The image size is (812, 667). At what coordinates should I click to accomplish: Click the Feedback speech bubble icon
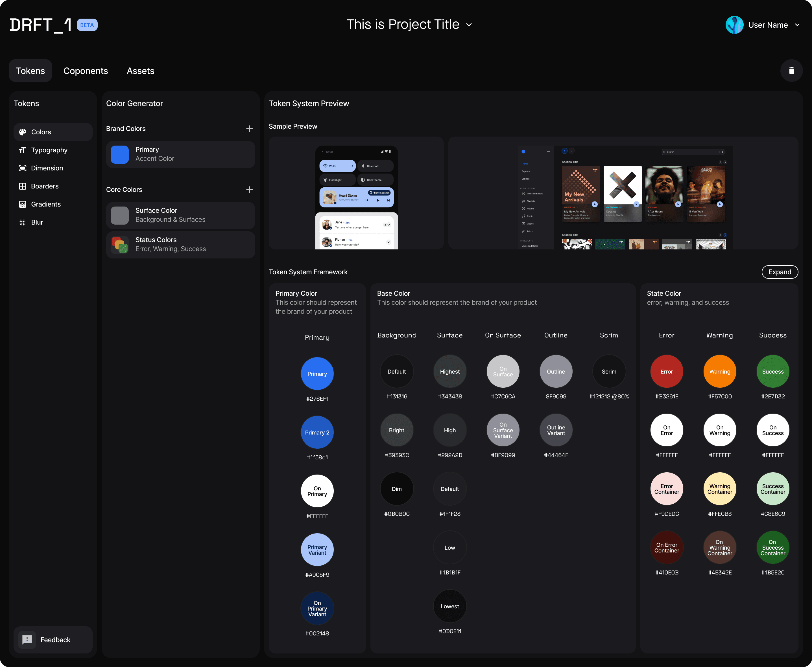point(27,640)
